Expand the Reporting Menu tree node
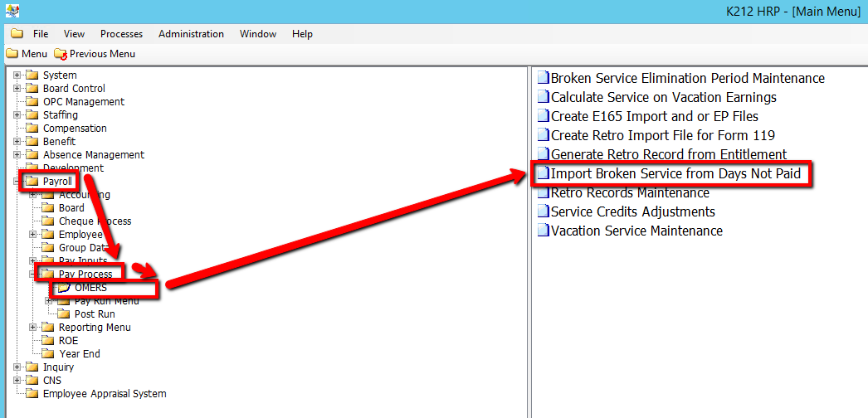This screenshot has width=868, height=418. pyautogui.click(x=33, y=328)
